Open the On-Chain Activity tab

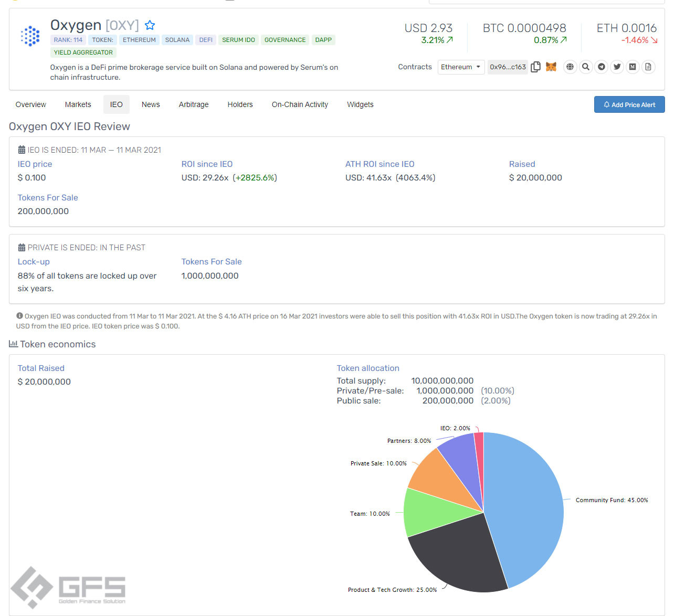[x=300, y=104]
